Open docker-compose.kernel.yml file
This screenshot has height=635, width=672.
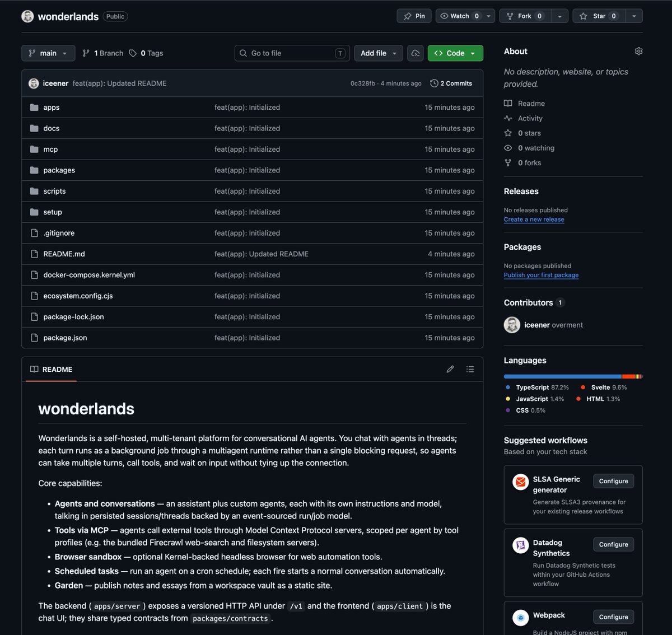click(89, 275)
